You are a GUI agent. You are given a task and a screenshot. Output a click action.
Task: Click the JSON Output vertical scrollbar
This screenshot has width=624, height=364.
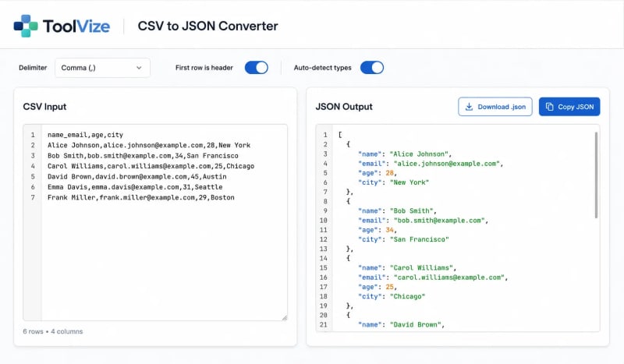coord(596,175)
